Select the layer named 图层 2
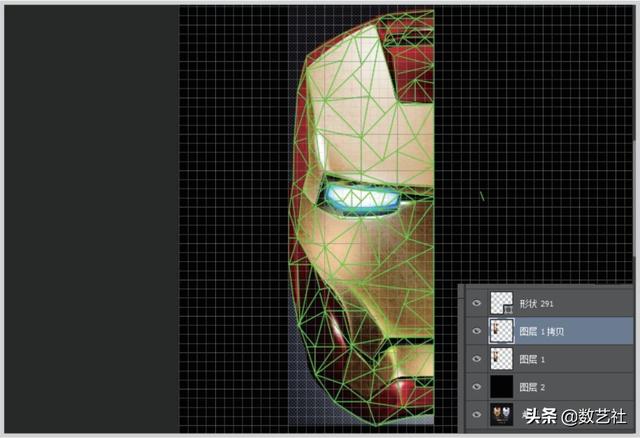640x438 pixels. [x=532, y=387]
